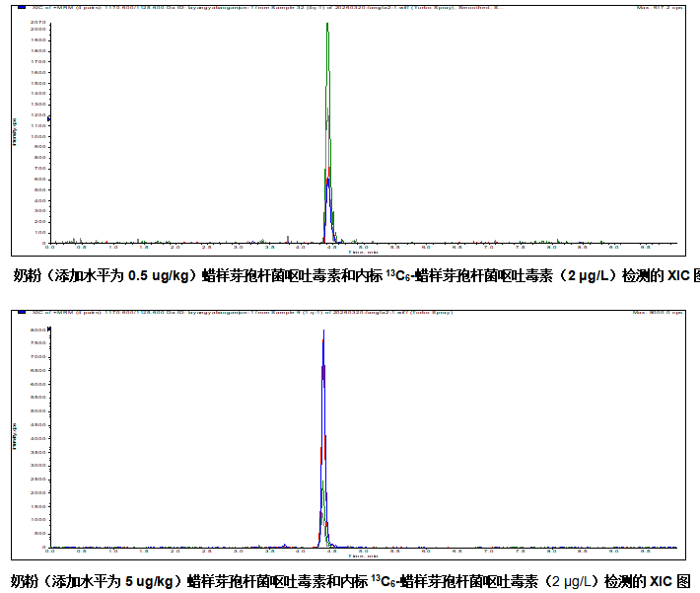Click the arrow marker on the top chart Y-axis
The height and width of the screenshot is (593, 700).
tap(47, 118)
